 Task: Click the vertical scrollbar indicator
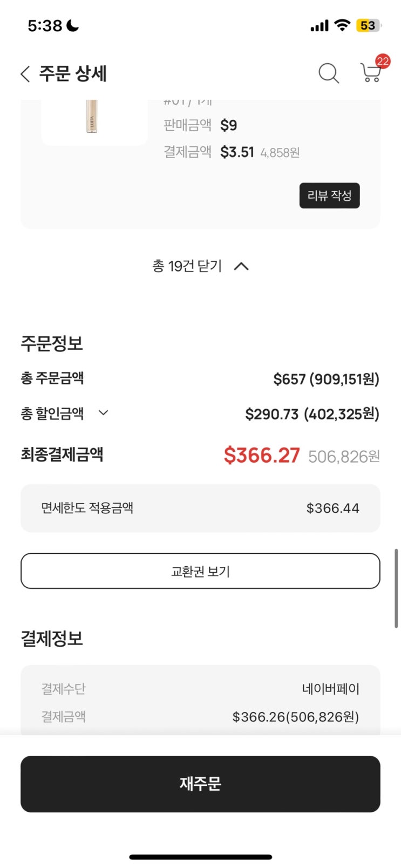pos(397,588)
